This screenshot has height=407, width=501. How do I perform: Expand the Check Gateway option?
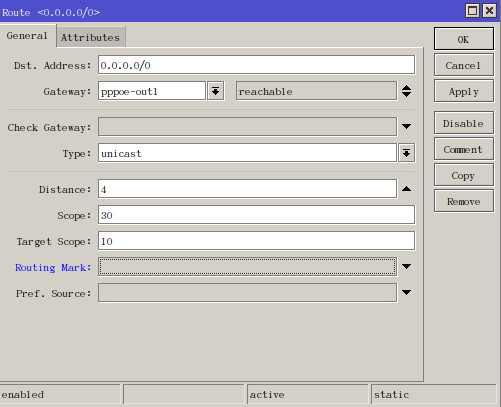click(406, 126)
